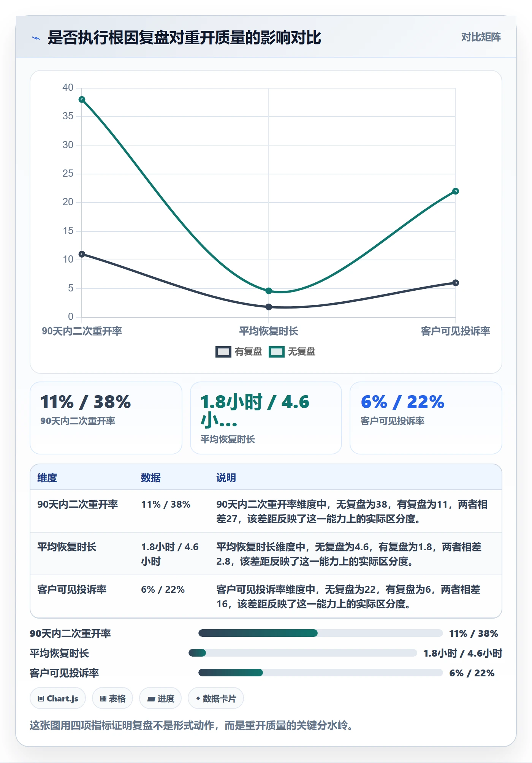Image resolution: width=532 pixels, height=763 pixels.
Task: Click the 90天内二次重开率 chart axis label
Action: click(82, 331)
